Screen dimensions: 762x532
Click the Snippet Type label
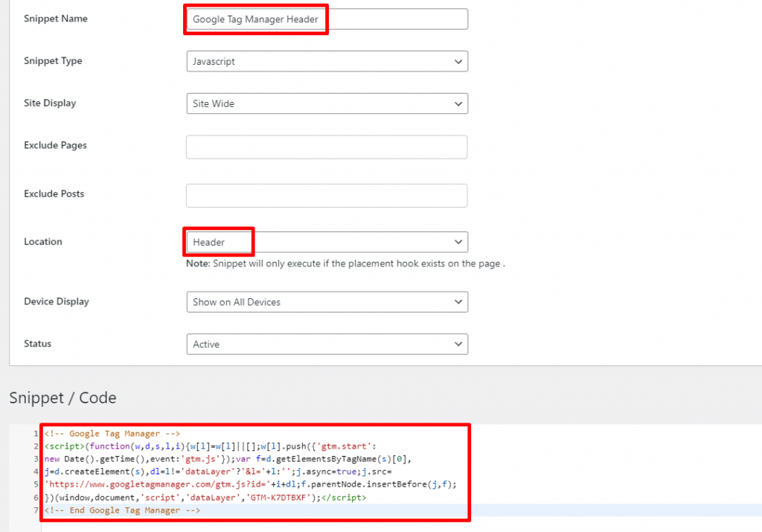(x=53, y=61)
